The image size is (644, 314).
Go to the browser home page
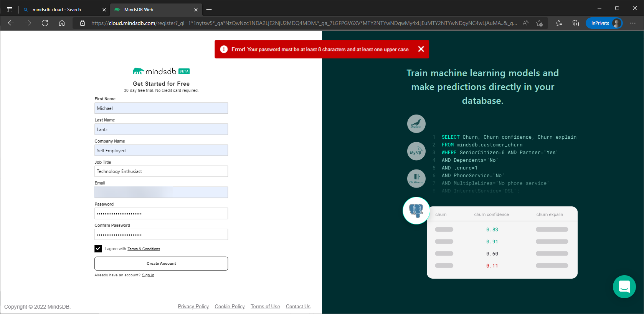[62, 23]
